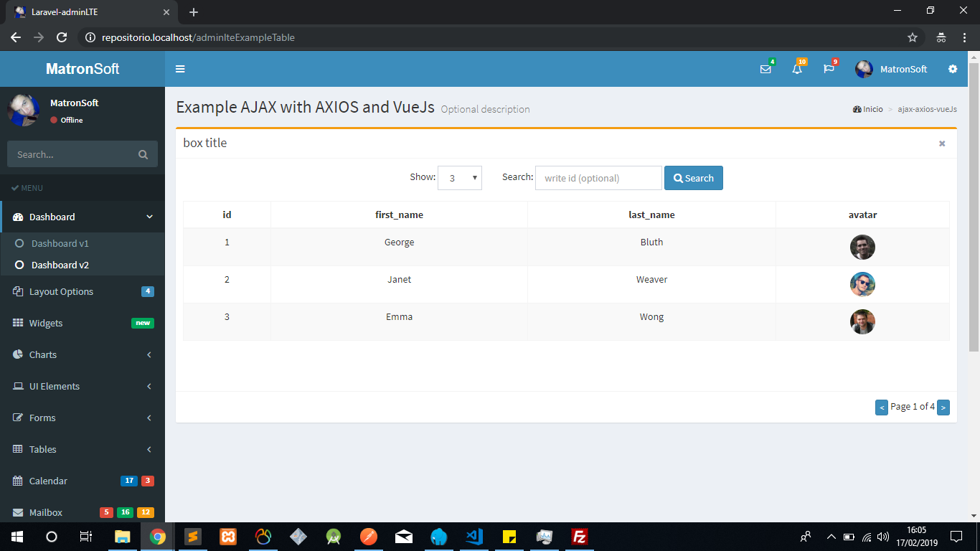Open XAMPP from the taskbar

228,537
